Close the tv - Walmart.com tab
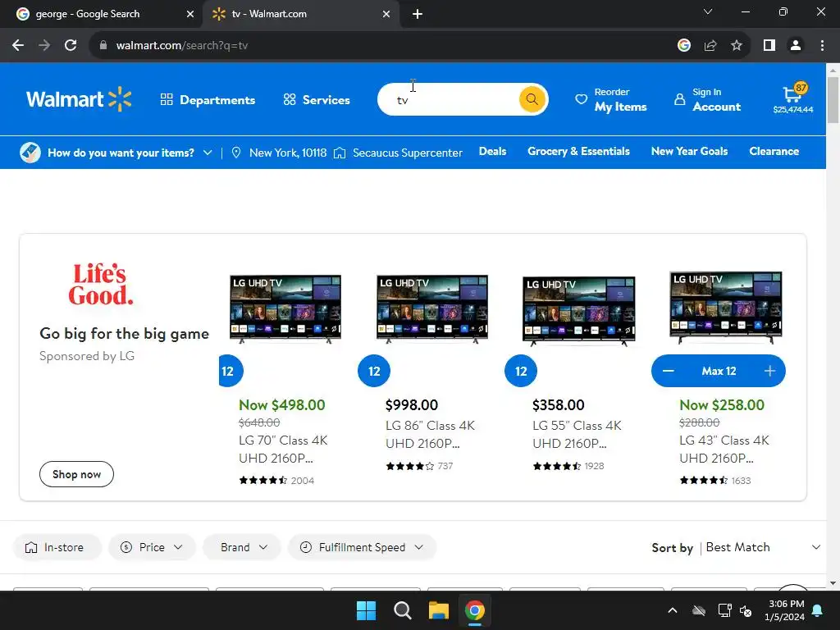This screenshot has height=630, width=840. point(386,14)
